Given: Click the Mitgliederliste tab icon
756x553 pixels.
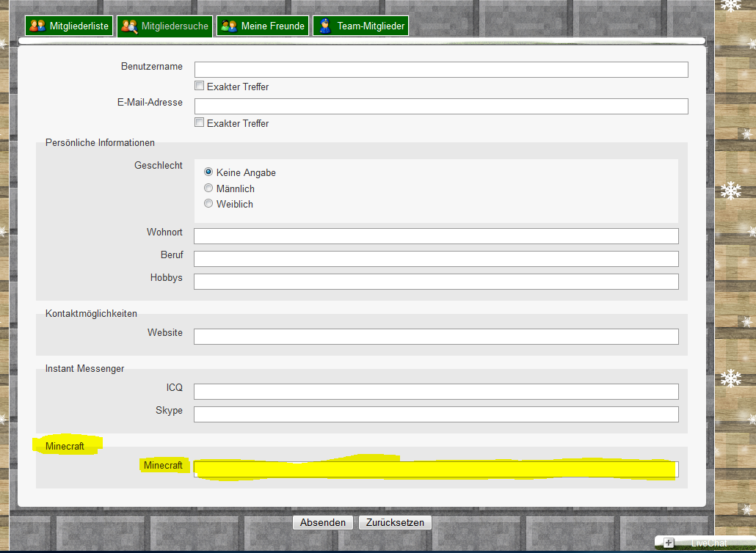Looking at the screenshot, I should point(37,26).
